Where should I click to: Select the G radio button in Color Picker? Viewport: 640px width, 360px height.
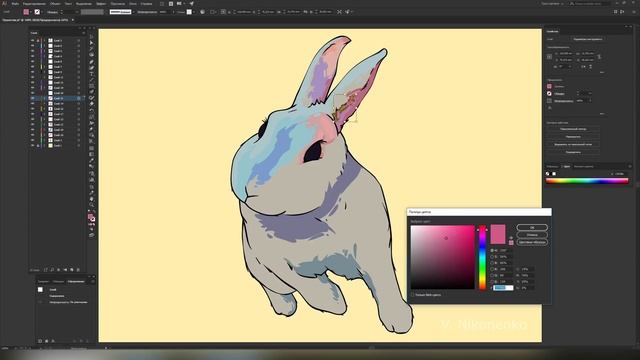492,276
